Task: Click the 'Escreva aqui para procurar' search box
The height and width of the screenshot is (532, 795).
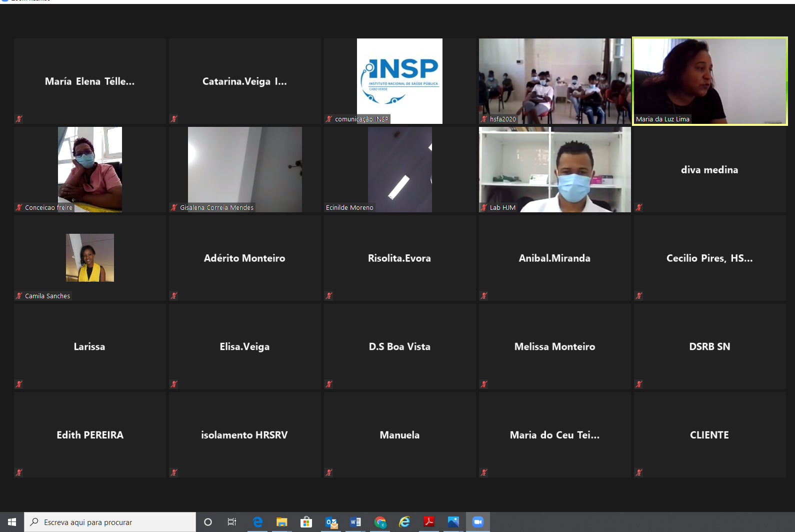Action: [110, 522]
